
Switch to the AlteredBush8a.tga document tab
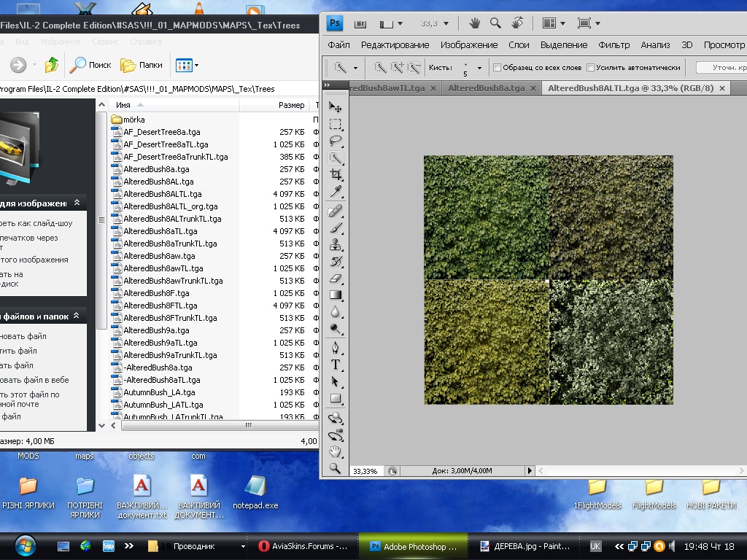pyautogui.click(x=486, y=88)
